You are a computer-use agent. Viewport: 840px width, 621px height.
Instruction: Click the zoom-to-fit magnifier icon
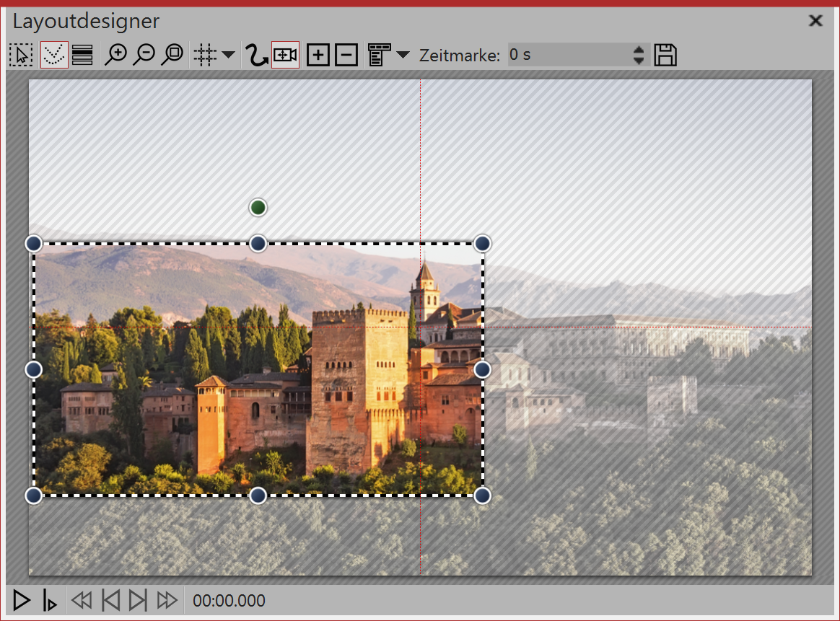[x=172, y=56]
